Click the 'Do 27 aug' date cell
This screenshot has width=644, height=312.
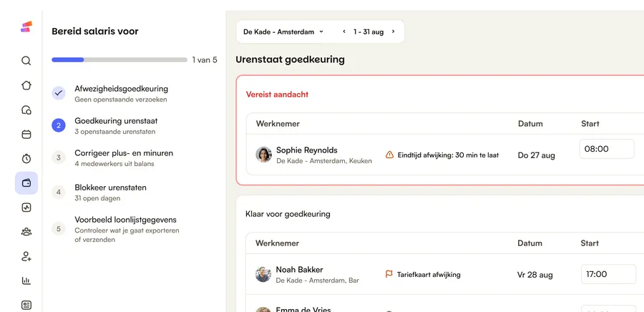537,155
